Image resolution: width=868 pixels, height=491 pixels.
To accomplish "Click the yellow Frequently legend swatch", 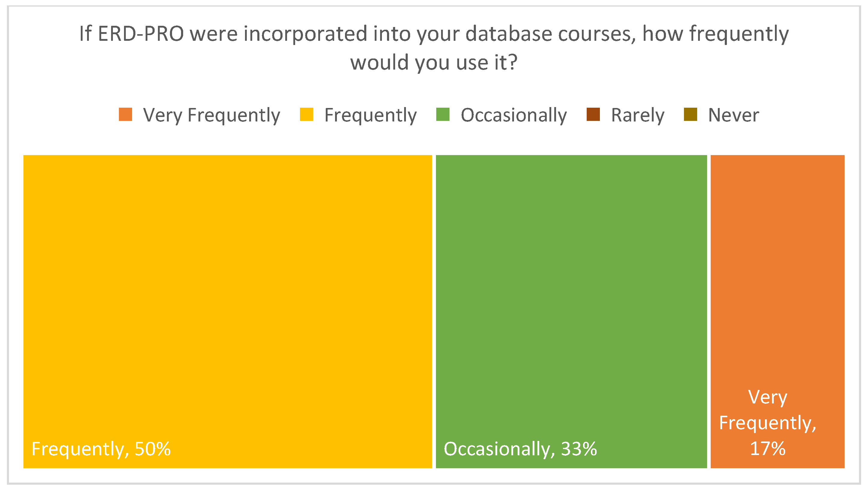I will [307, 114].
